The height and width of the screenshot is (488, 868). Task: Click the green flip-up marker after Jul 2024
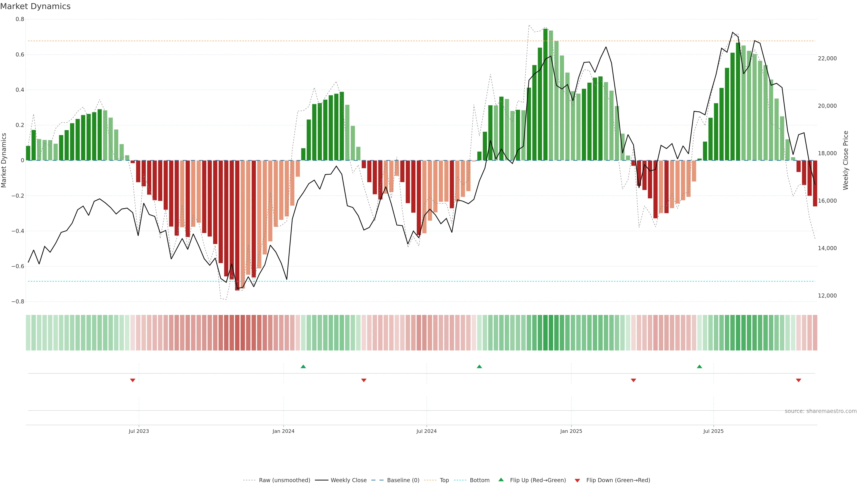(x=479, y=366)
